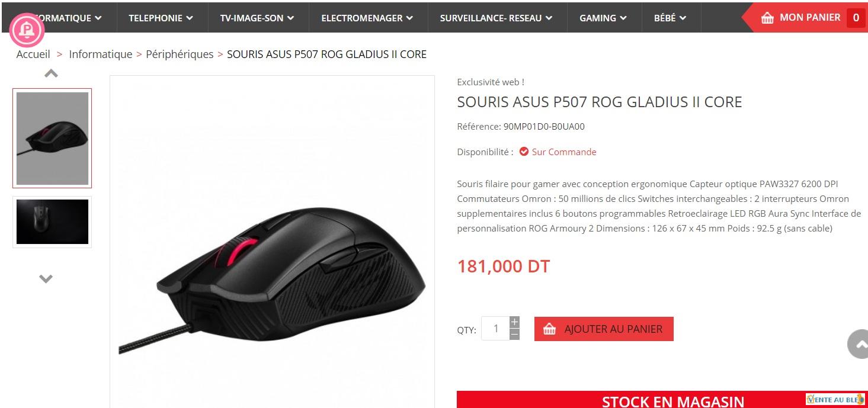The width and height of the screenshot is (868, 408).
Task: Click the Vente au Bled badge
Action: point(835,400)
